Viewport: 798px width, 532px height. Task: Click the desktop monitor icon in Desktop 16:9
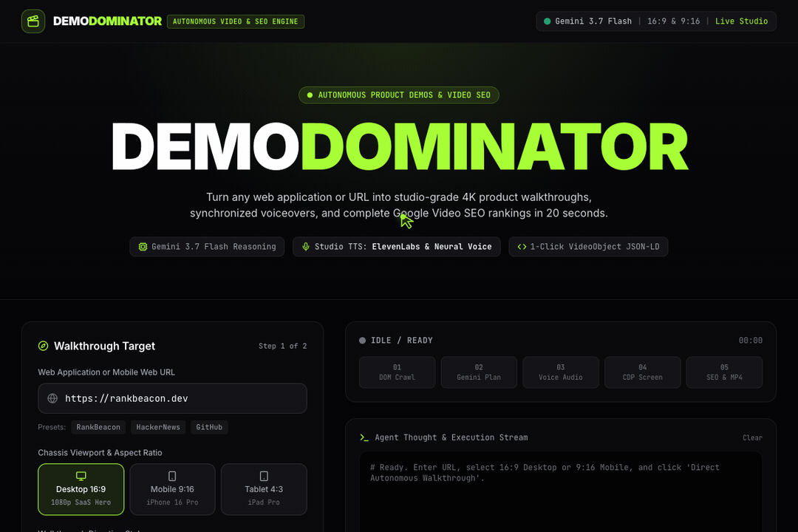pos(81,476)
